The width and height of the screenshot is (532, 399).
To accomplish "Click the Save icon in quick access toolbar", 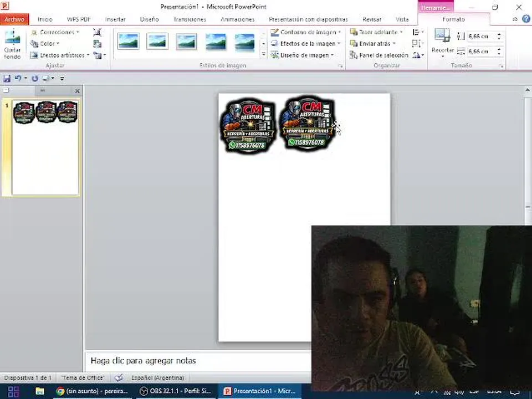I will click(7, 78).
